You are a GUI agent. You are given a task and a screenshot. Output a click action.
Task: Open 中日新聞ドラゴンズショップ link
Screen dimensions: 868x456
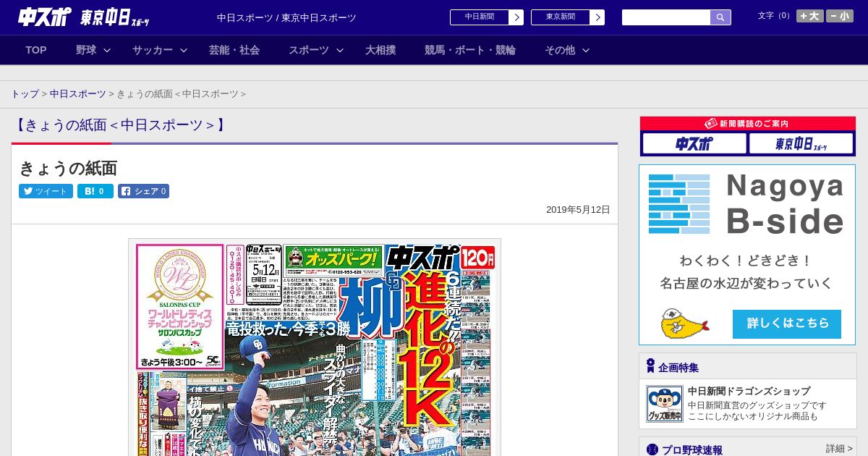749,391
